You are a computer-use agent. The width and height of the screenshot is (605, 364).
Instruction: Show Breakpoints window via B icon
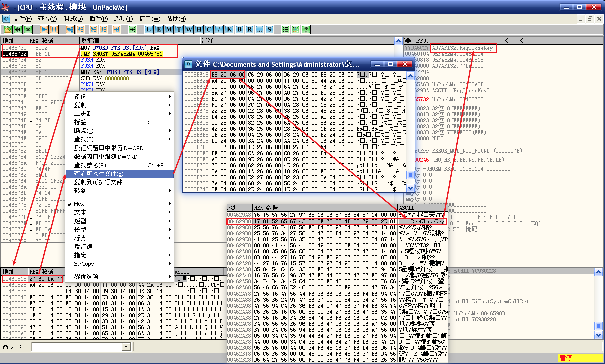(239, 29)
